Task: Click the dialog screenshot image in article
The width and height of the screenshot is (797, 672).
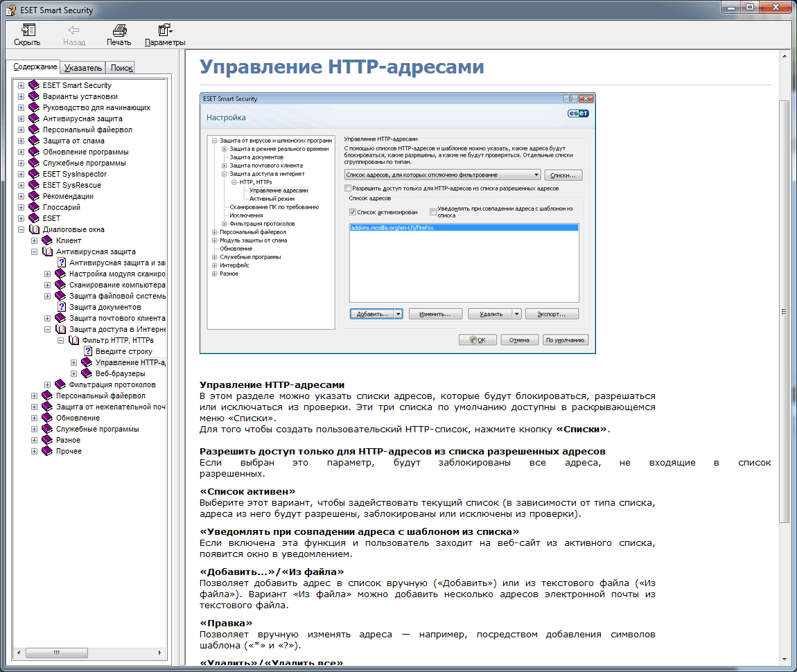Action: 398,224
